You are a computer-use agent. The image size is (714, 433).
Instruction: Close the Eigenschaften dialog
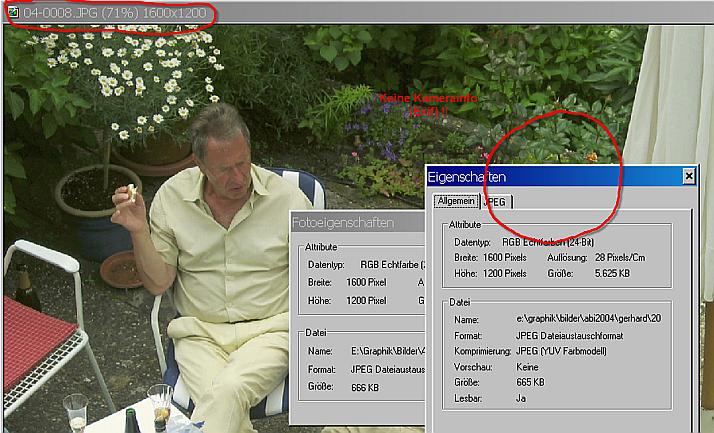click(688, 176)
